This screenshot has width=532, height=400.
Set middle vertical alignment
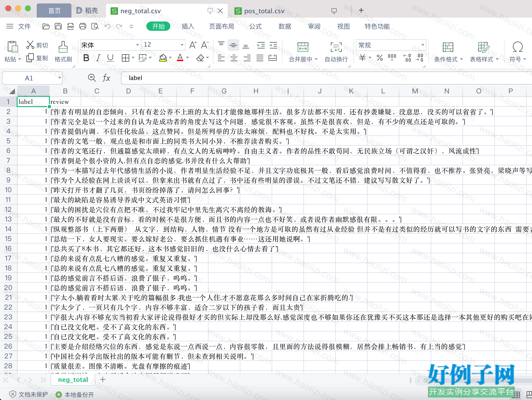coord(233,45)
